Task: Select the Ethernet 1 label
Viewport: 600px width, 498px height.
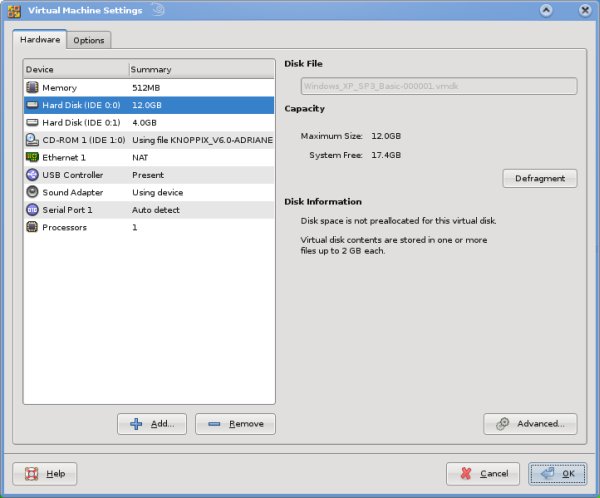Action: pos(64,157)
